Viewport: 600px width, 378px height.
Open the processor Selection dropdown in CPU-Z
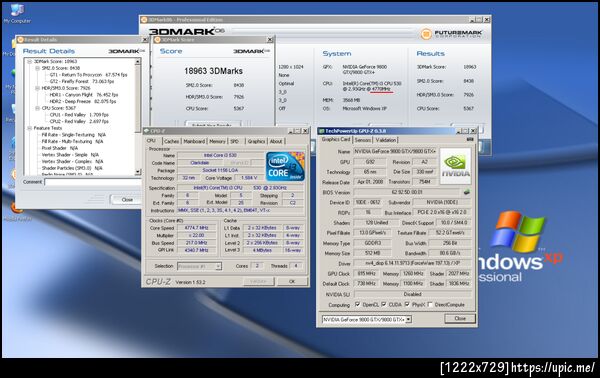218,266
